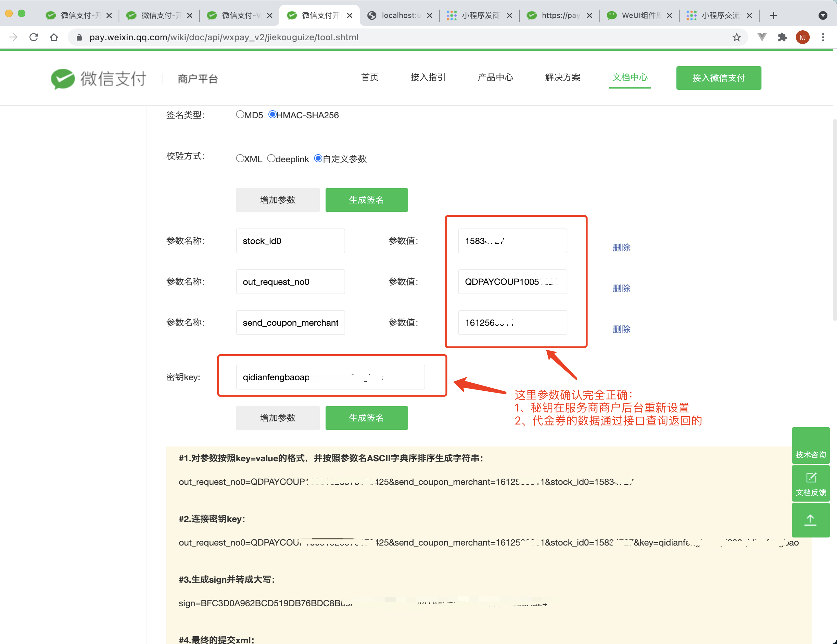Viewport: 837px width, 644px height.
Task: Delete the stock_id0 parameter row
Action: click(x=621, y=248)
